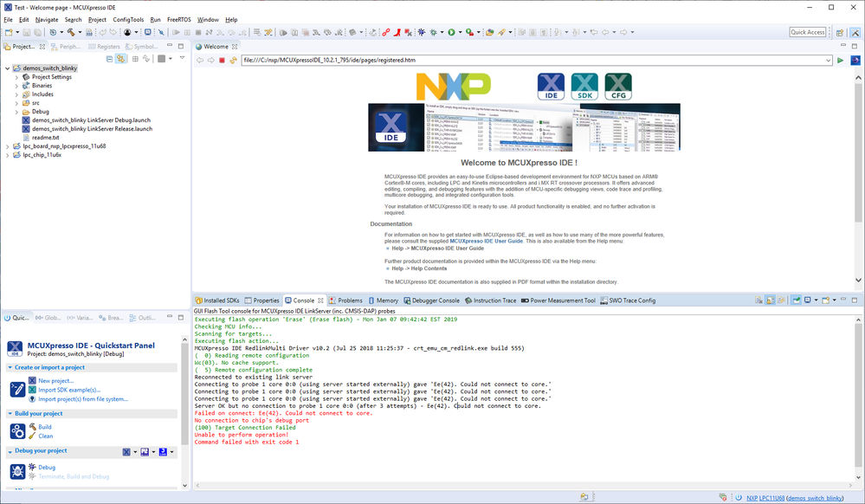Image resolution: width=865 pixels, height=504 pixels.
Task: Click the red LinkServer chain link toolbar icon
Action: [x=385, y=33]
